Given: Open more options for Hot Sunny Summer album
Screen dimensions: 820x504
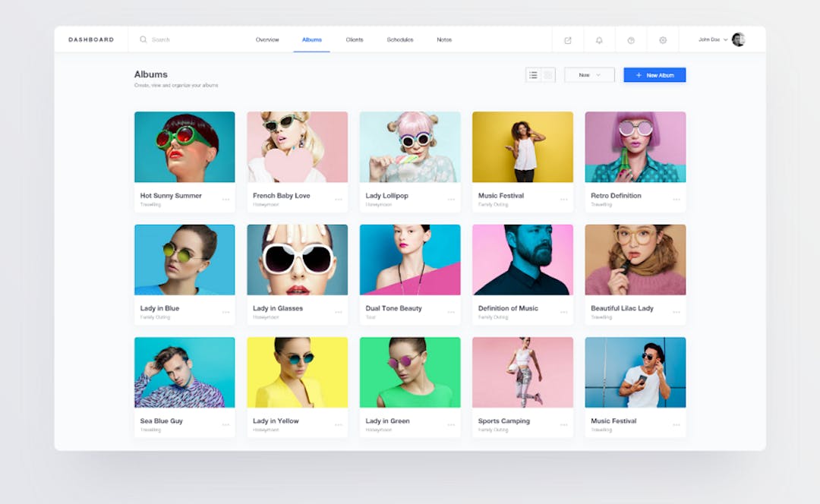Looking at the screenshot, I should (x=225, y=199).
